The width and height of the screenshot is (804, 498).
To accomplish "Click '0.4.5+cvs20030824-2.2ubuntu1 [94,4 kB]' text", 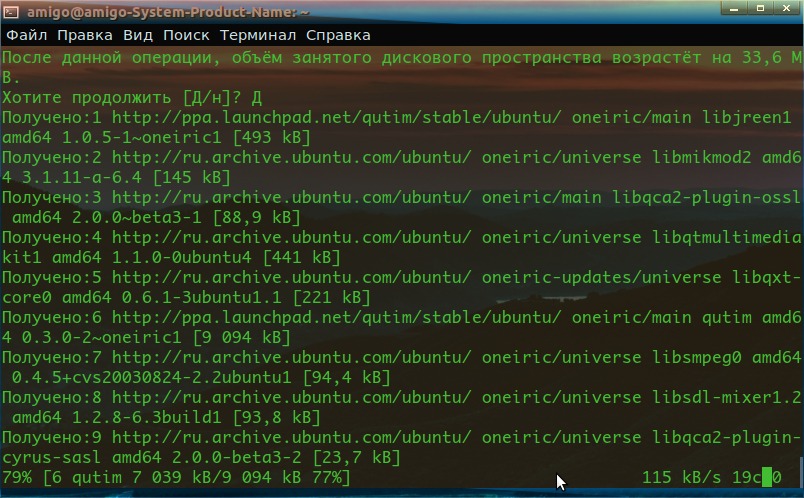I will tap(201, 377).
